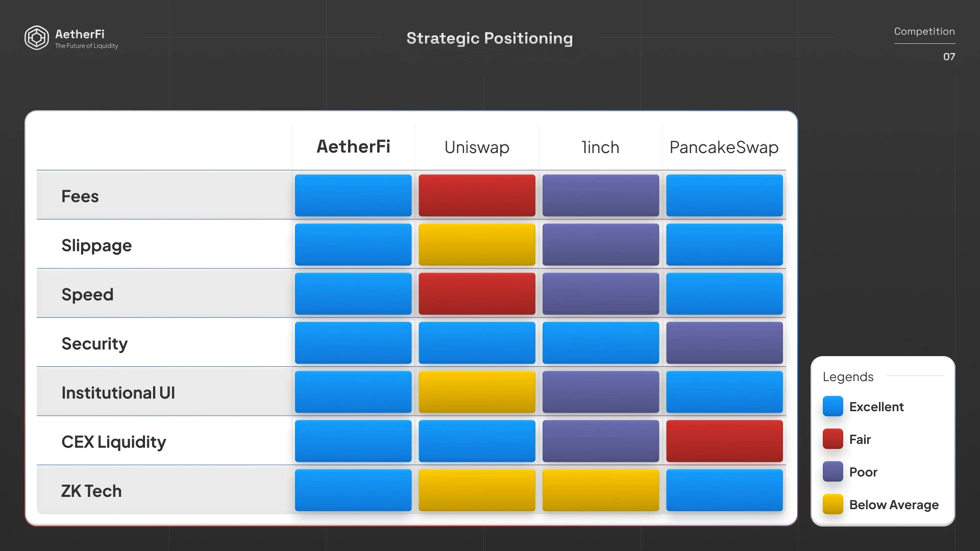Click the slide number 07

[x=949, y=57]
